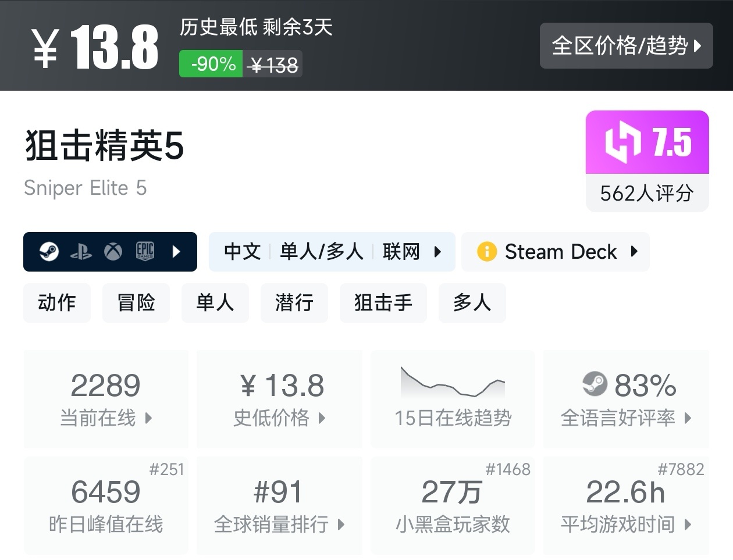The width and height of the screenshot is (733, 560).
Task: Click the Xbox platform icon
Action: point(113,252)
